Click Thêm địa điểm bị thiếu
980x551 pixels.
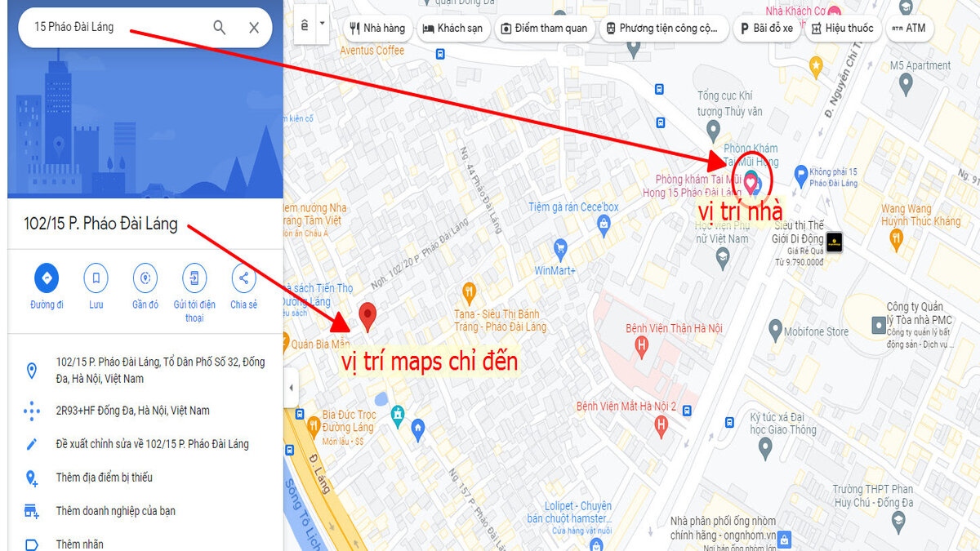pyautogui.click(x=105, y=478)
